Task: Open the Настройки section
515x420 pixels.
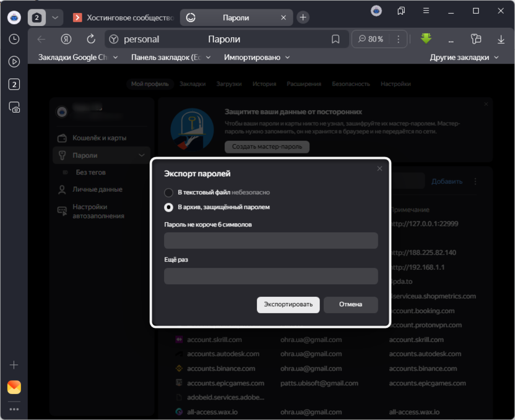Action: click(x=396, y=84)
